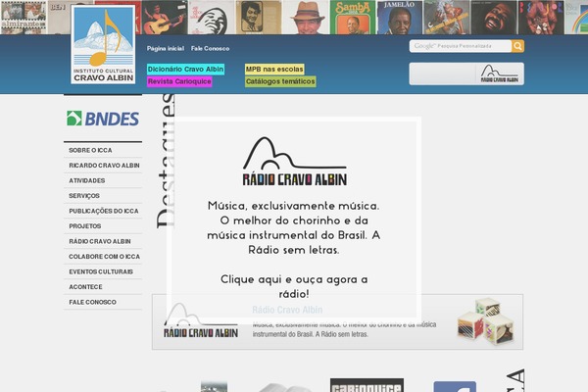The width and height of the screenshot is (588, 392).
Task: Click the Carioquice thumbnail at bottom
Action: coord(367,385)
